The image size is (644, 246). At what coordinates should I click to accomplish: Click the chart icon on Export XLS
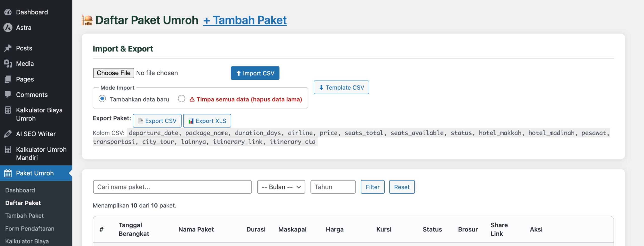pyautogui.click(x=191, y=121)
